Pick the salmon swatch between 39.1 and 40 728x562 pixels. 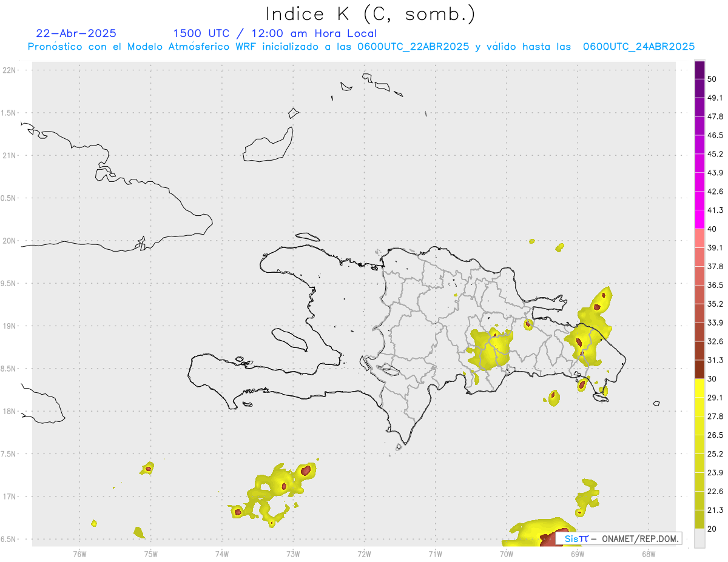(x=699, y=238)
